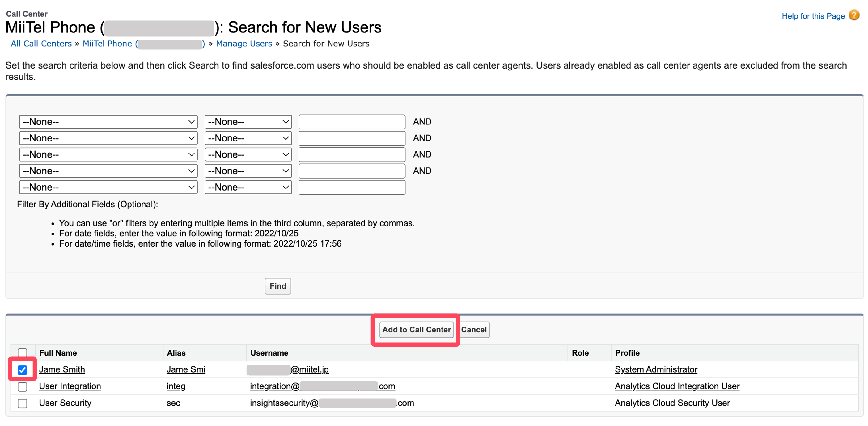Click the Role column header
The image size is (868, 426).
click(580, 353)
